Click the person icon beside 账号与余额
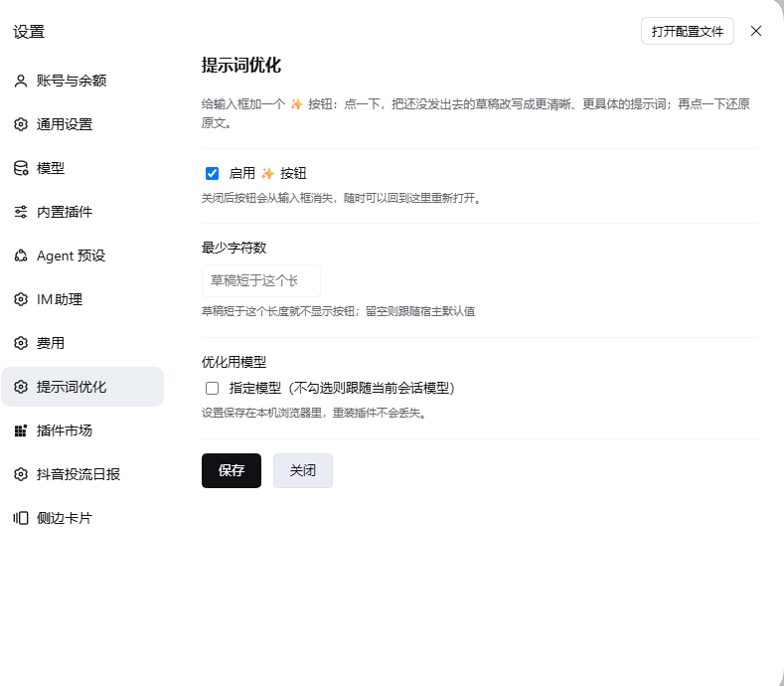This screenshot has height=686, width=784. (21, 82)
